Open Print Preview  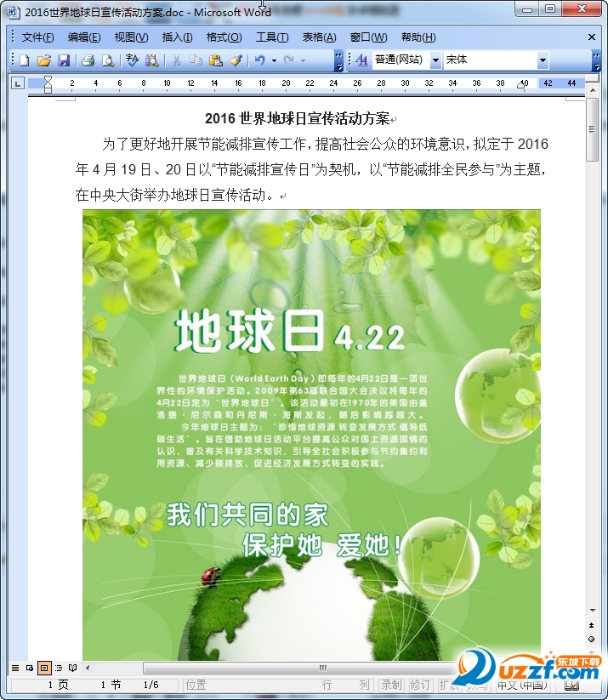point(108,60)
